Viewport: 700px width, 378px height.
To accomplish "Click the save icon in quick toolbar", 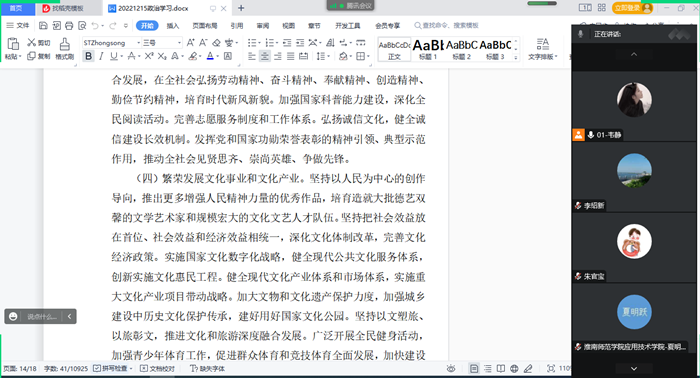I will pyautogui.click(x=43, y=25).
